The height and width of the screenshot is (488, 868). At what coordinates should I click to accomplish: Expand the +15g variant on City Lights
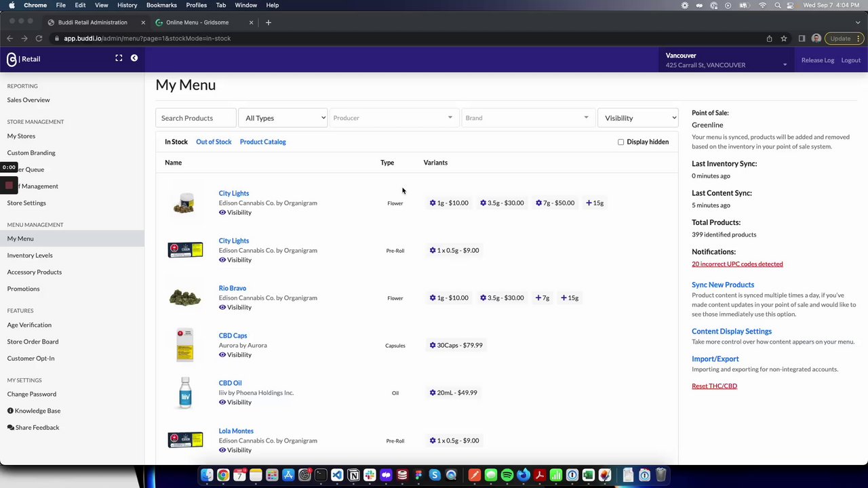tap(595, 203)
